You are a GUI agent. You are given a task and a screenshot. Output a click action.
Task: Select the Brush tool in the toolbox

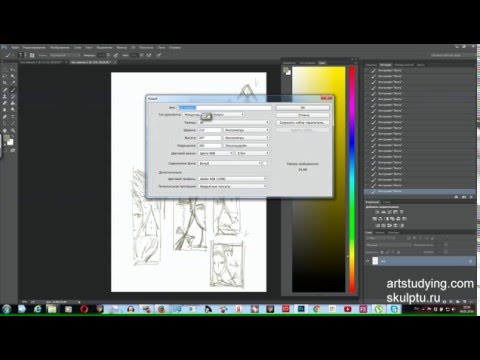pyautogui.click(x=13, y=90)
